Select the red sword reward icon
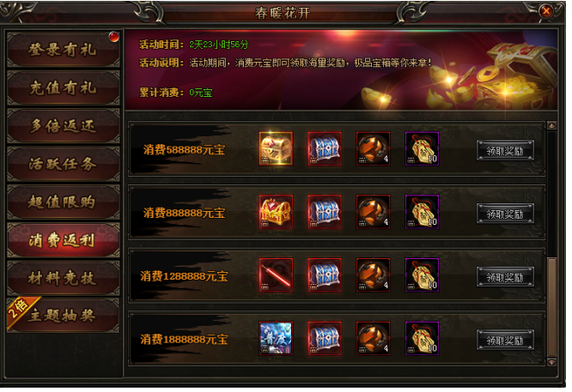Screen dimensions: 572x392 tap(276, 275)
